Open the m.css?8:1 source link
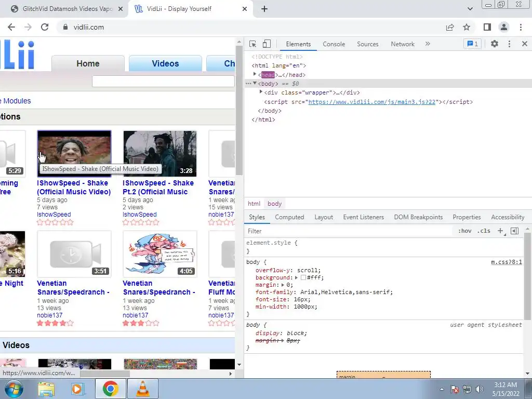Screen dimensions: 532x399 pos(507,262)
